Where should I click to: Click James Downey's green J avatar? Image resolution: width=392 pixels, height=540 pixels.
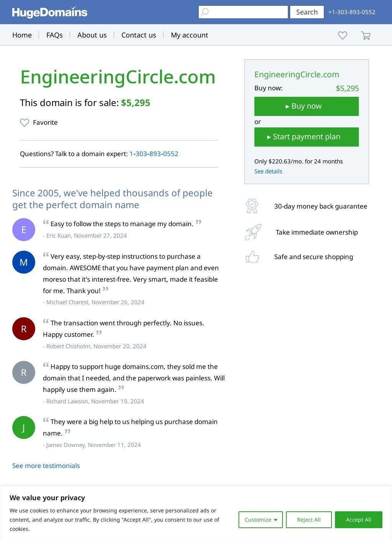pyautogui.click(x=24, y=427)
